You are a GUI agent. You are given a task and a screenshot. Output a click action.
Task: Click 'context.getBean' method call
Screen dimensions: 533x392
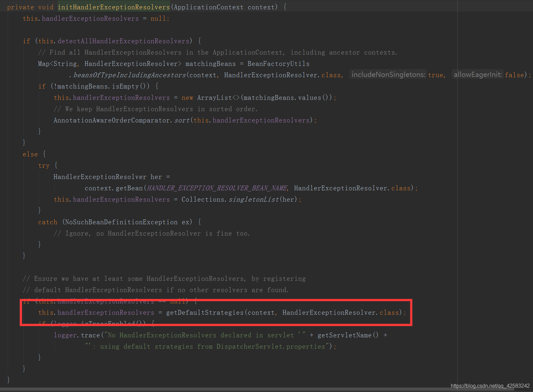pos(114,188)
